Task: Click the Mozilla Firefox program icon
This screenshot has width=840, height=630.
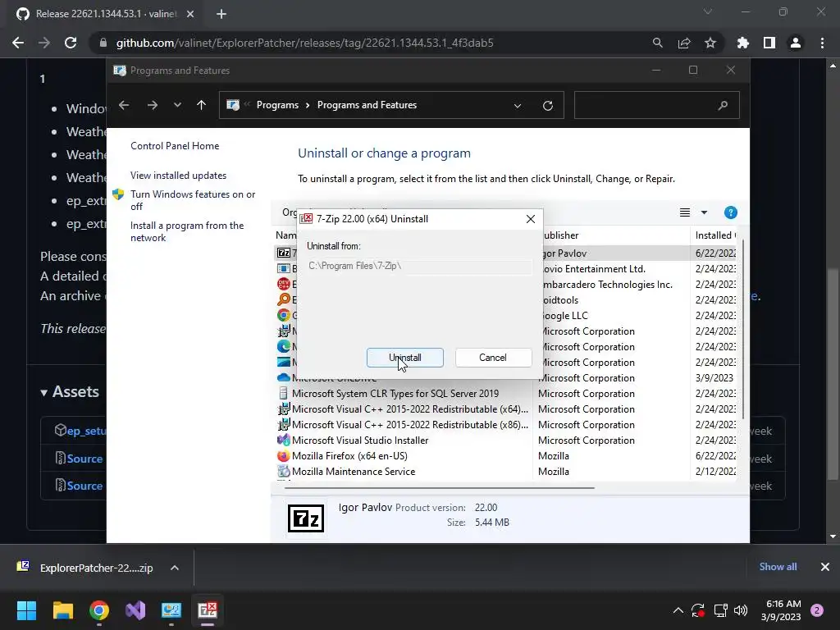Action: (283, 456)
